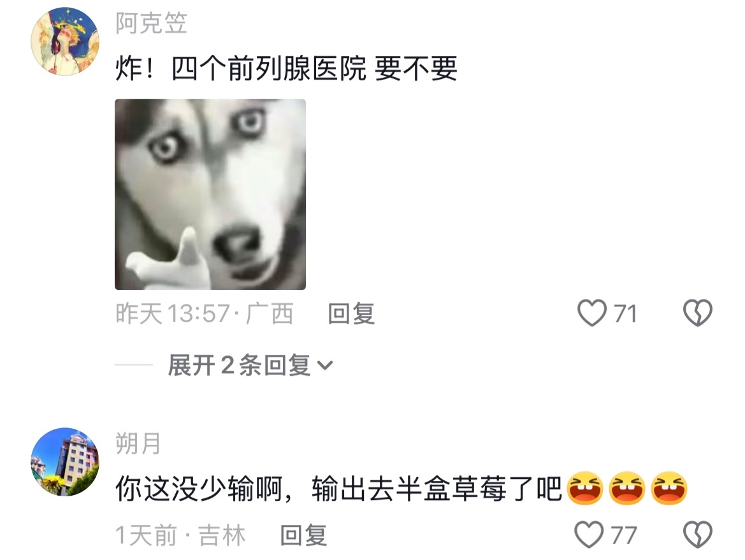Like 朔月's comment with heart icon
This screenshot has height=560, width=745.
(589, 535)
